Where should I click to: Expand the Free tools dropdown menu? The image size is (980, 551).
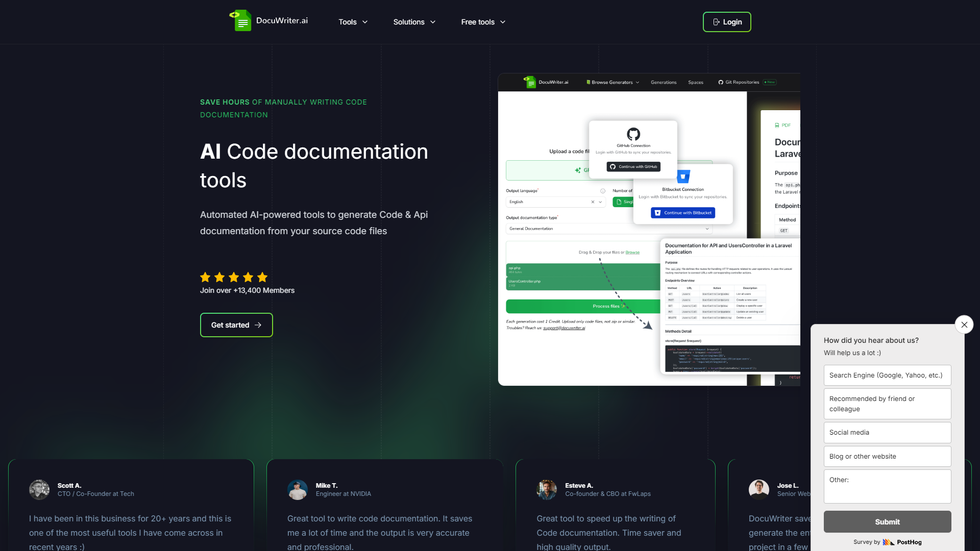(x=484, y=21)
